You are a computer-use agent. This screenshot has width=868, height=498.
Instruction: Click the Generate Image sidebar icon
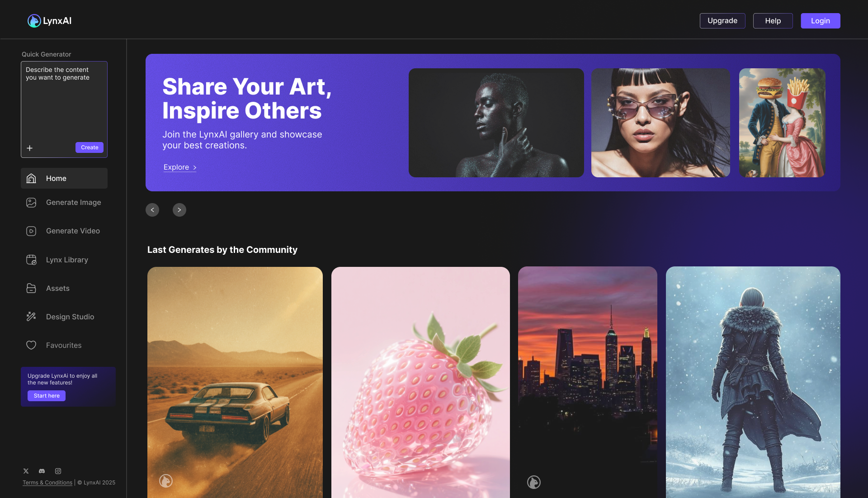pyautogui.click(x=31, y=203)
